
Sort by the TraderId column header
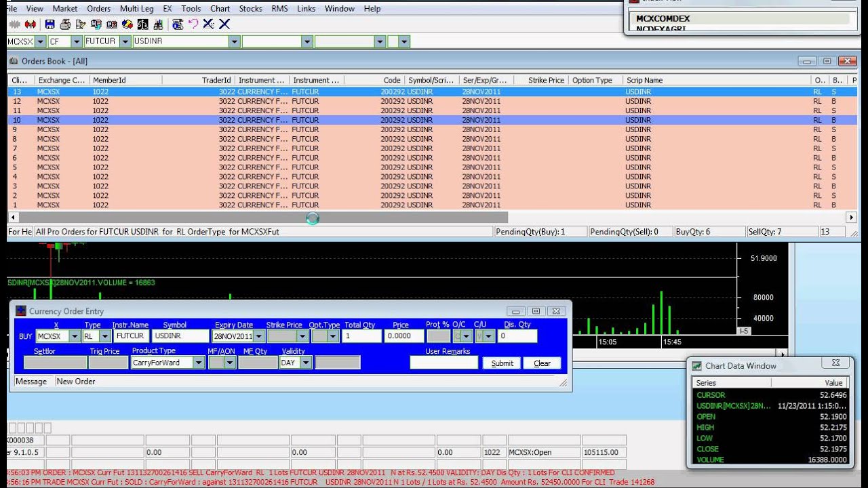click(x=198, y=80)
